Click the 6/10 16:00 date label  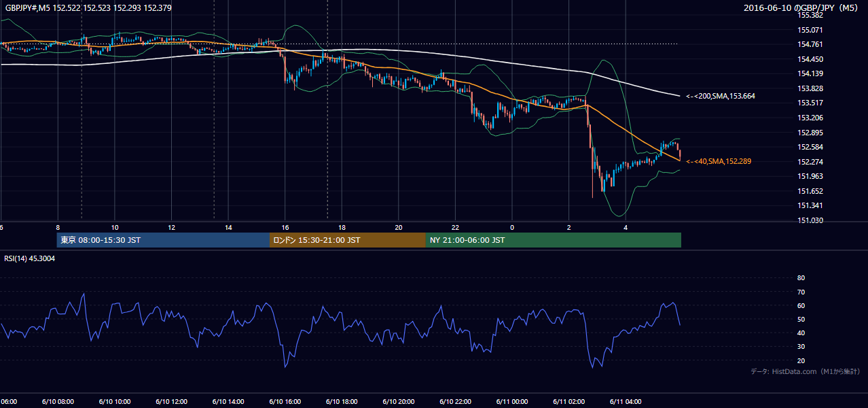pos(285,402)
